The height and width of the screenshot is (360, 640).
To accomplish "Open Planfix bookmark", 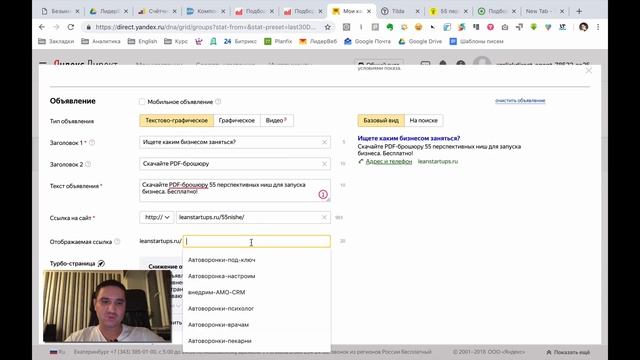I will pyautogui.click(x=278, y=41).
